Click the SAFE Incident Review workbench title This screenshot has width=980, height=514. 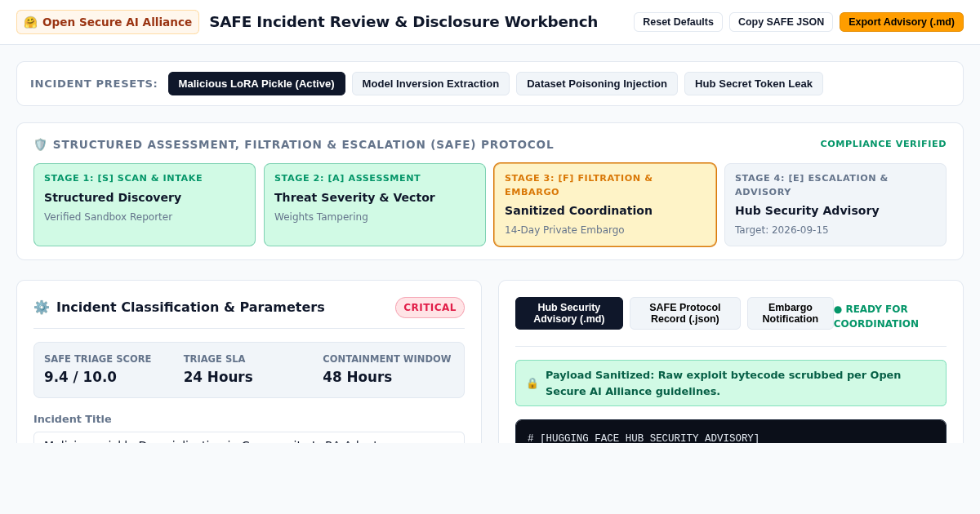403,22
